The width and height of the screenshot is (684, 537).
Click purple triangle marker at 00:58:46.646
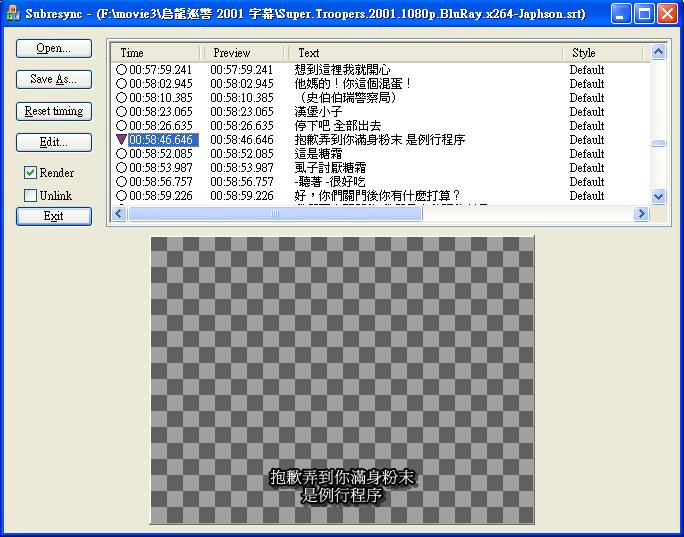point(121,140)
